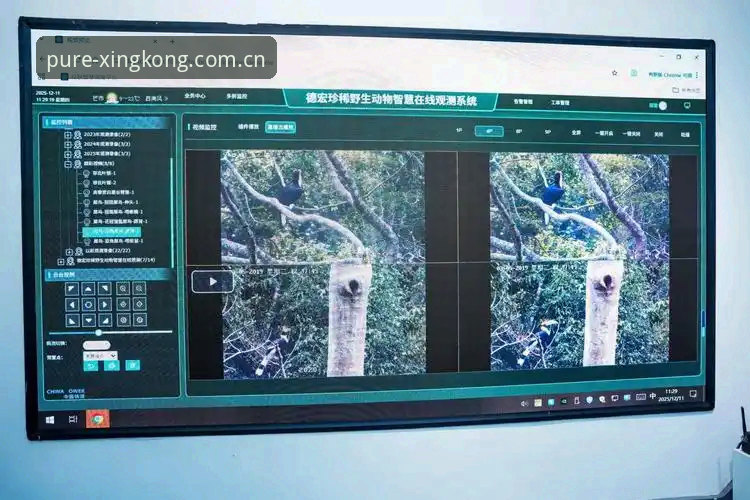Click the second PTZ zoom magnifier icon

point(139,289)
